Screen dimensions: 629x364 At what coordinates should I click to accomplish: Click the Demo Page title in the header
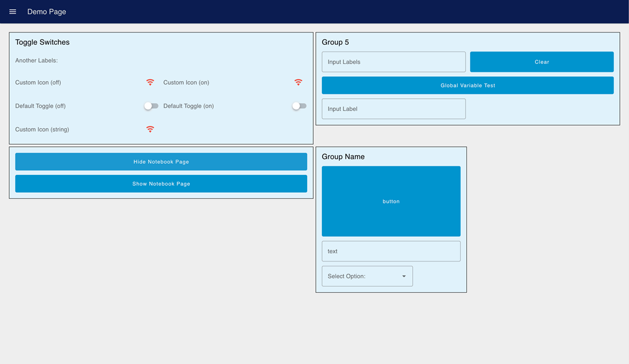pos(47,11)
